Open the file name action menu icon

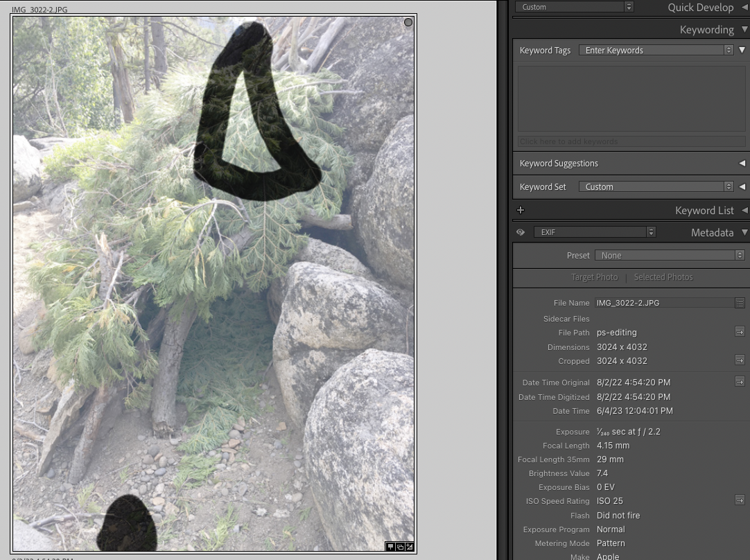pyautogui.click(x=740, y=303)
